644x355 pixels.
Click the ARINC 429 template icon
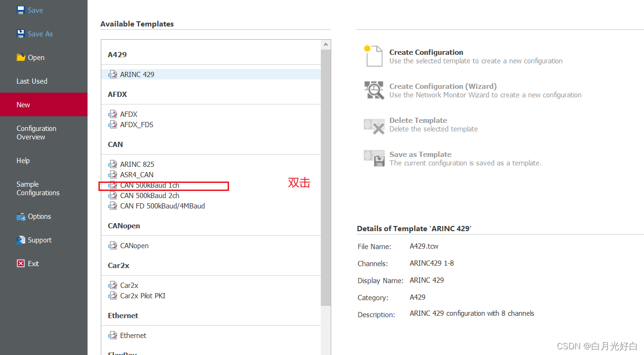pos(113,74)
